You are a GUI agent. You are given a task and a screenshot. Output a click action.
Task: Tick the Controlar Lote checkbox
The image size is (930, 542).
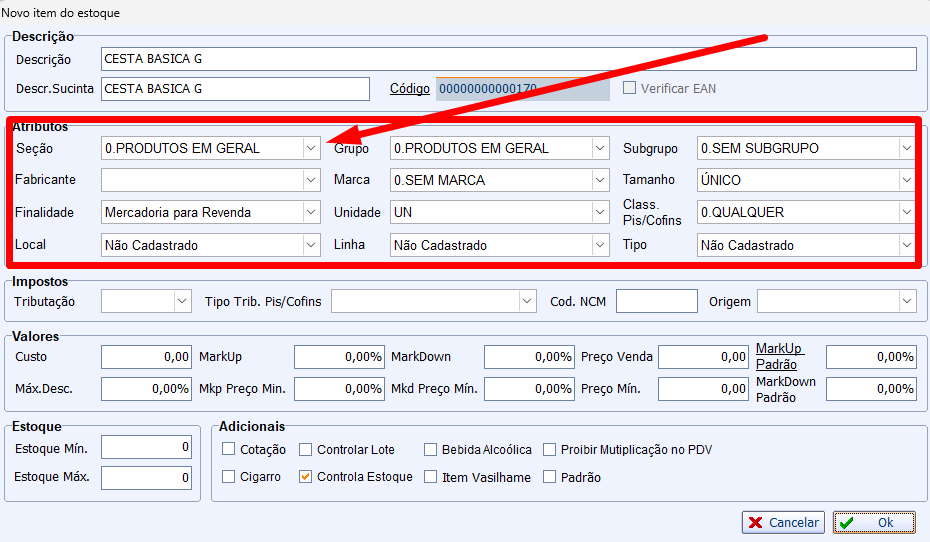pos(306,450)
